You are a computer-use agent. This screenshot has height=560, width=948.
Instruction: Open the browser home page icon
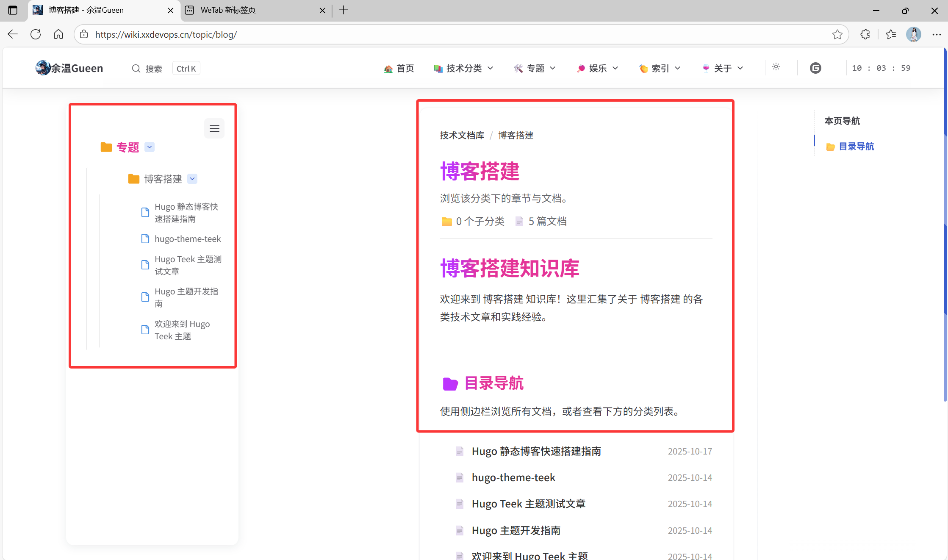pyautogui.click(x=58, y=34)
